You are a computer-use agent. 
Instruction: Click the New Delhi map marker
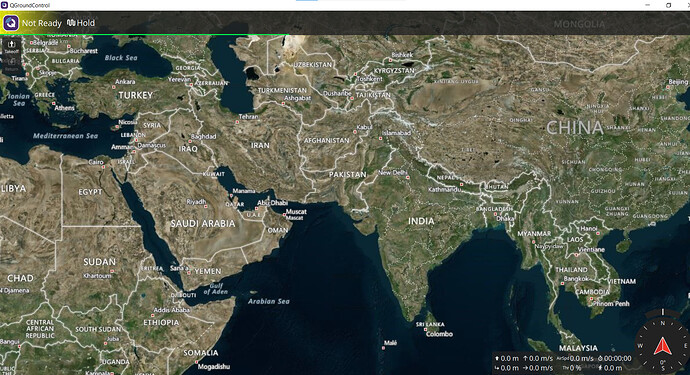408,178
